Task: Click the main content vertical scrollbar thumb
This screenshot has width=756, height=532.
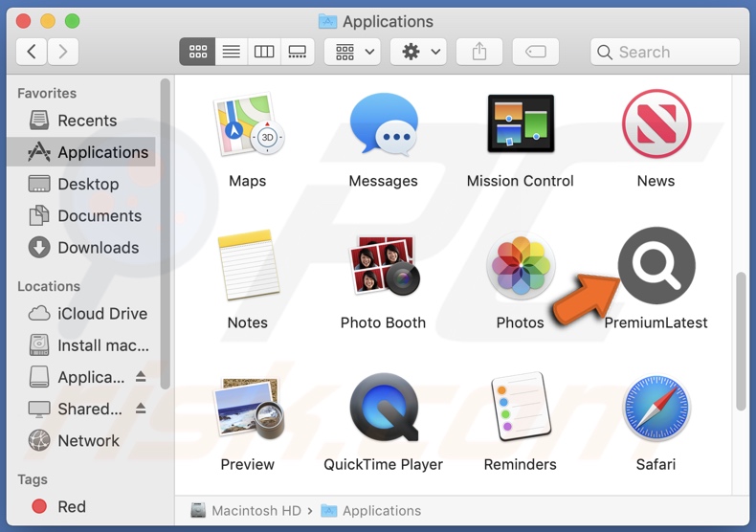Action: (741, 342)
